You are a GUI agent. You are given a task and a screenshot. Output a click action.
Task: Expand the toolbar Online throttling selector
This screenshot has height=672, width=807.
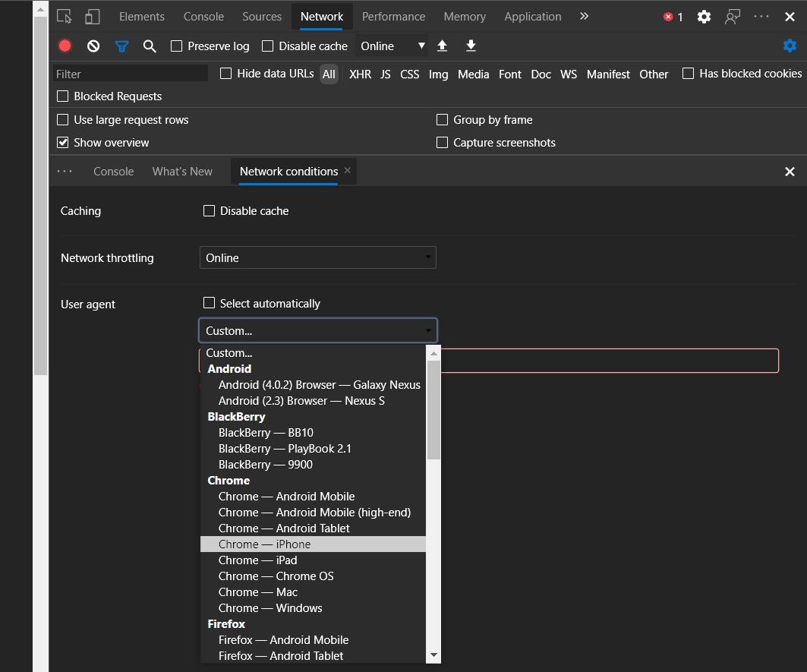coord(392,46)
